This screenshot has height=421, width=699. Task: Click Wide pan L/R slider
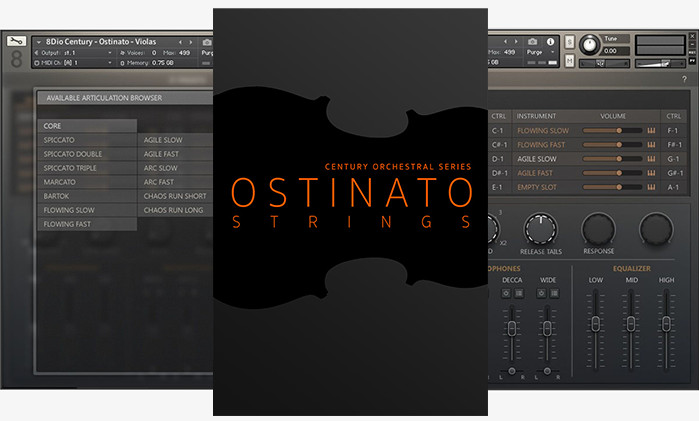[547, 371]
